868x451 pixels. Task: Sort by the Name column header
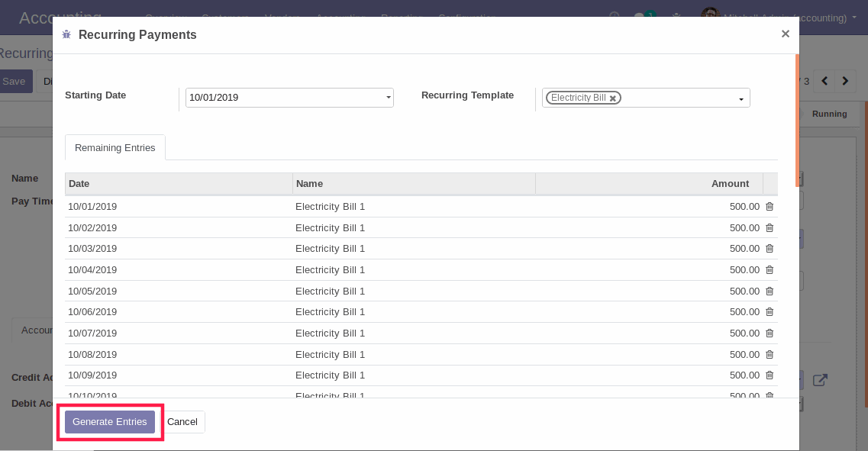pyautogui.click(x=414, y=184)
